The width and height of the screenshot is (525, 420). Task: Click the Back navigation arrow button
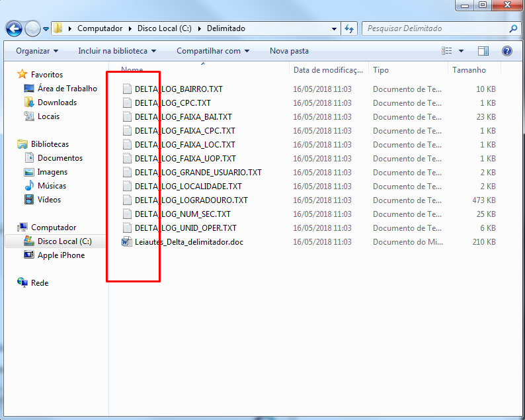(14, 29)
